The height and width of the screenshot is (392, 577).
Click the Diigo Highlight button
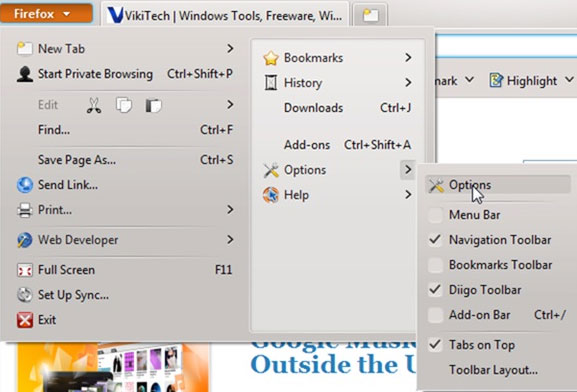(523, 80)
